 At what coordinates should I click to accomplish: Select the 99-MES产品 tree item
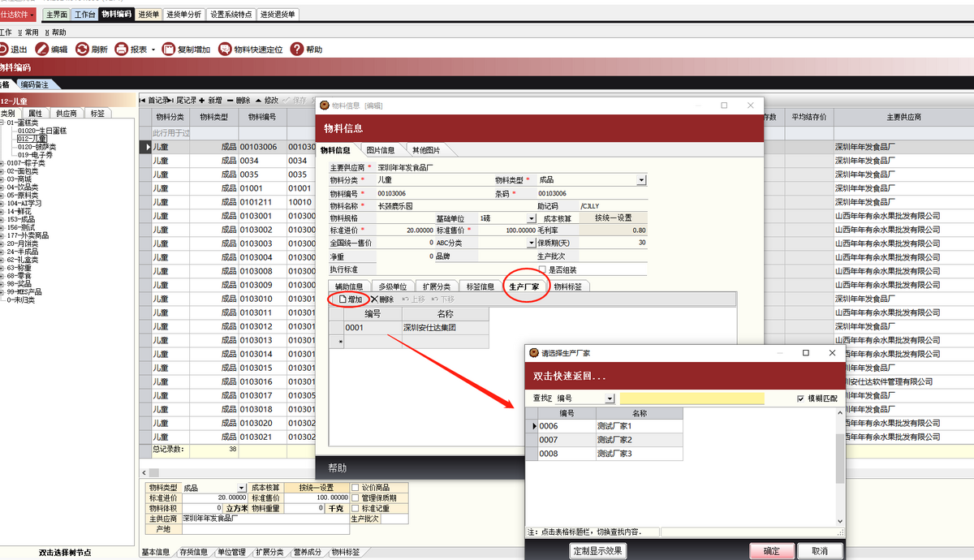[x=24, y=292]
